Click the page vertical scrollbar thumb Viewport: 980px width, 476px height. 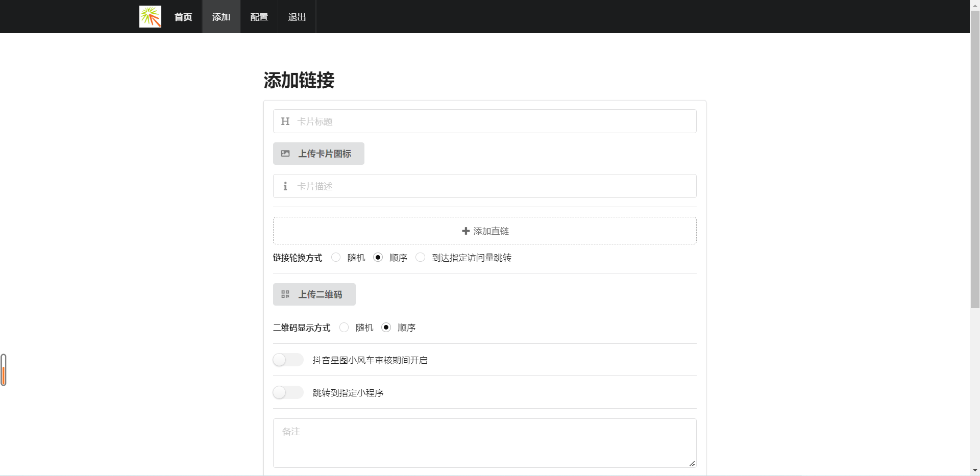975,159
